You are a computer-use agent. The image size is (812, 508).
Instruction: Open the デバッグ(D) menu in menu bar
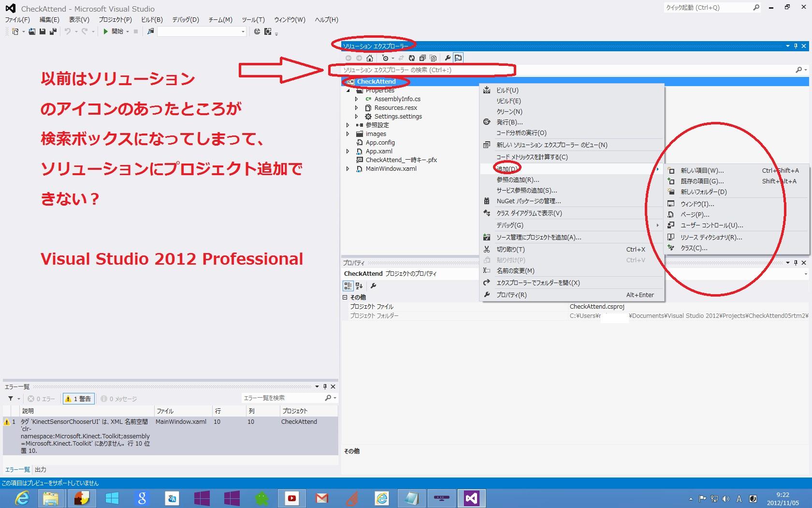click(x=185, y=20)
